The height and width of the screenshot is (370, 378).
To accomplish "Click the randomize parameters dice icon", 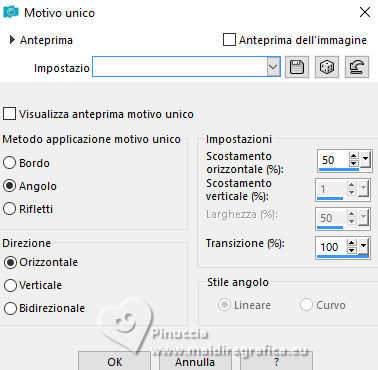I will 327,67.
